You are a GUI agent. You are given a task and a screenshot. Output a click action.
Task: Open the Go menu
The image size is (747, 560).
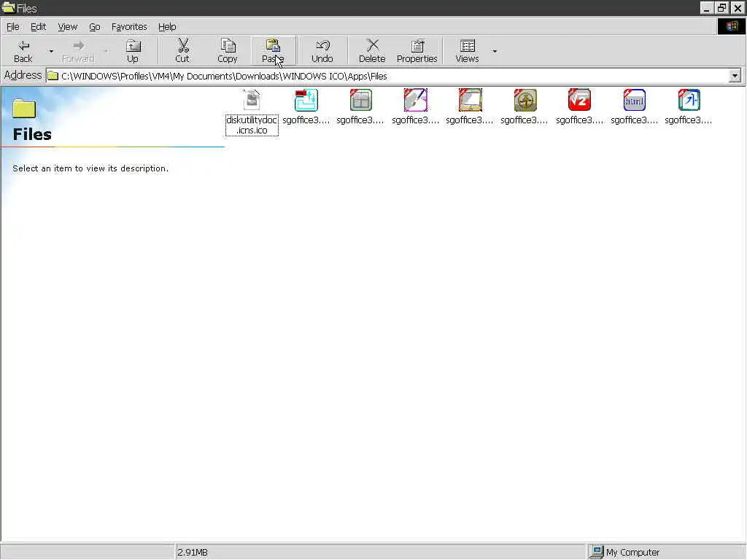coord(94,27)
